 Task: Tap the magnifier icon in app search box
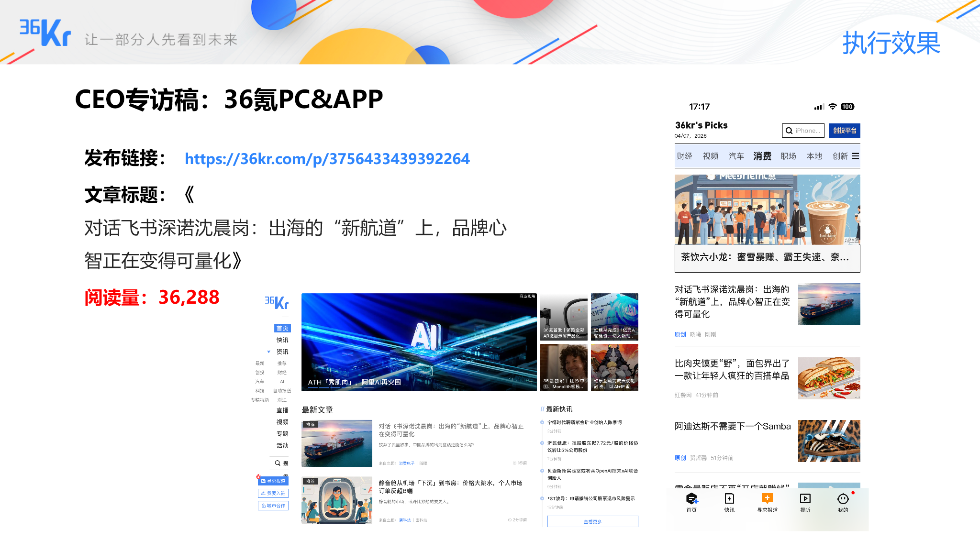pos(789,131)
